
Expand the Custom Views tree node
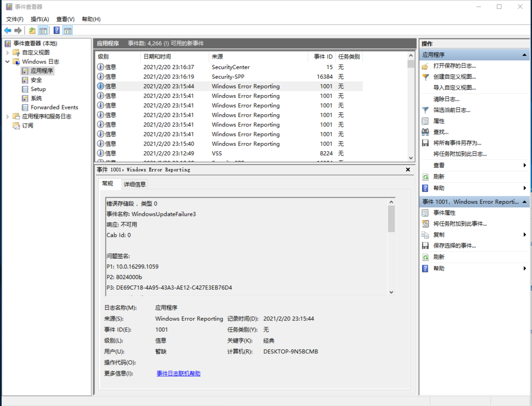(x=8, y=53)
